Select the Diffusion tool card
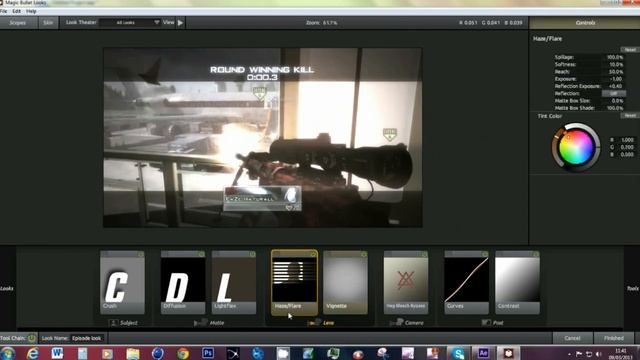Screen dimensions: 640x360 [x=183, y=282]
